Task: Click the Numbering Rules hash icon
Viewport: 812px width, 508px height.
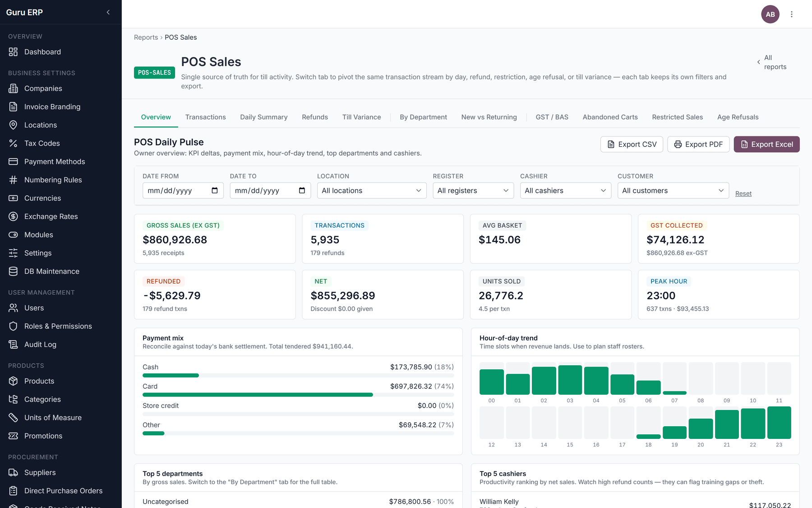Action: tap(13, 180)
